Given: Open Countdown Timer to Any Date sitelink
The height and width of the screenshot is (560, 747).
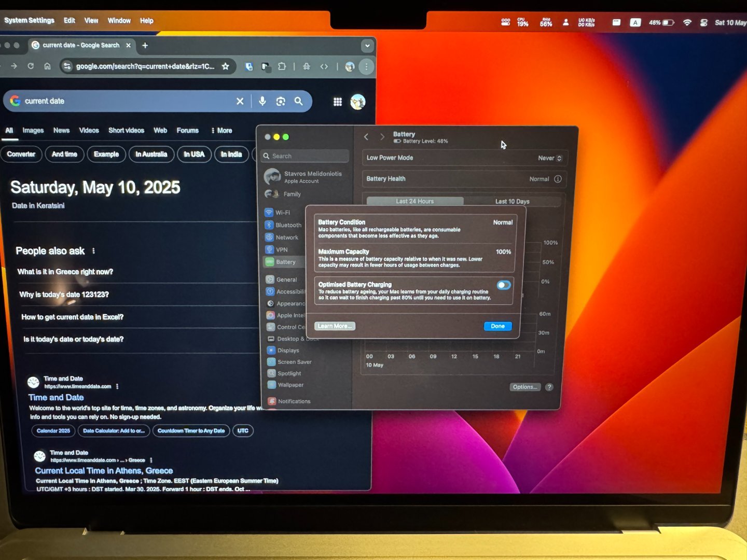Looking at the screenshot, I should point(191,431).
